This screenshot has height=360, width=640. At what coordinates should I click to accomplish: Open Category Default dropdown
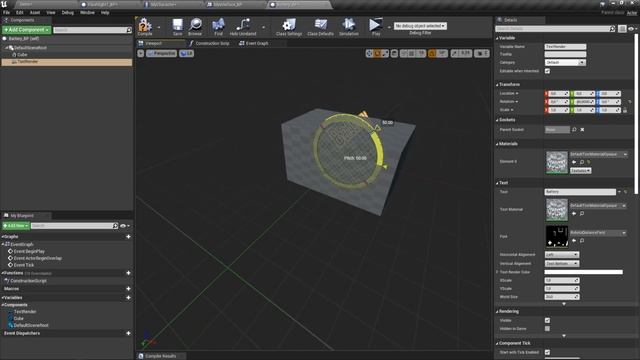pyautogui.click(x=565, y=62)
